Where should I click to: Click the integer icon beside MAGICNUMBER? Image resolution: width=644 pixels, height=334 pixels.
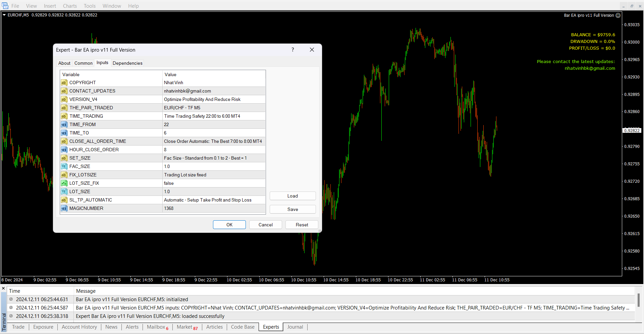(x=64, y=208)
